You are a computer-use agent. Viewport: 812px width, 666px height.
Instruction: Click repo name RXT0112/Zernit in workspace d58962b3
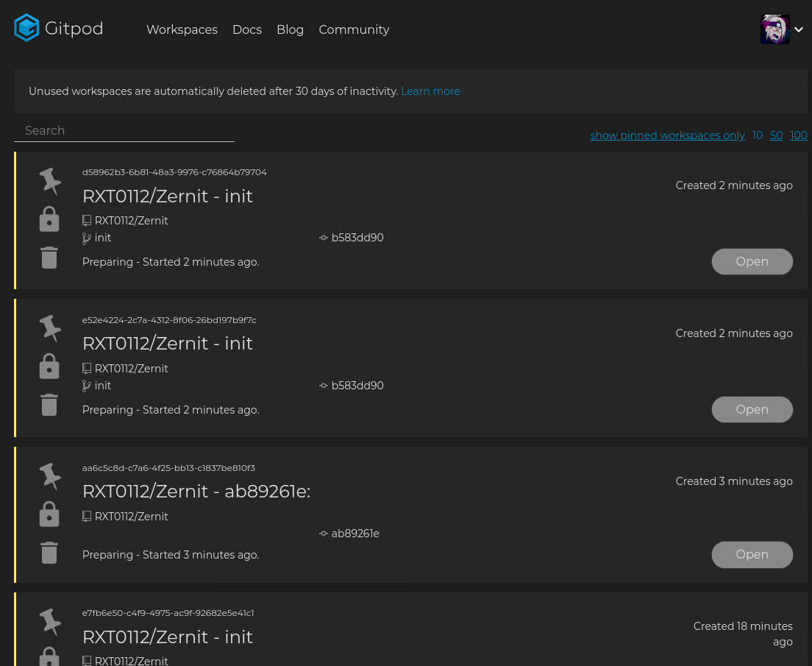[131, 221]
